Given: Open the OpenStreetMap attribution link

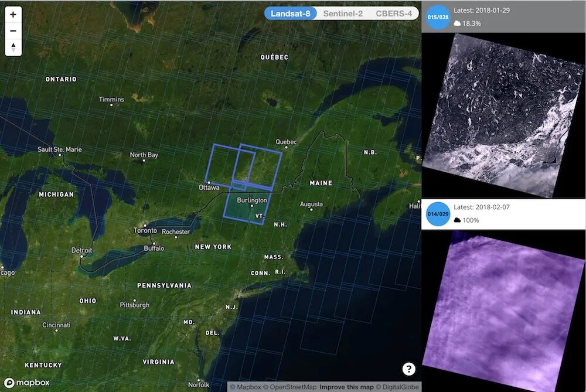Looking at the screenshot, I should (290, 387).
